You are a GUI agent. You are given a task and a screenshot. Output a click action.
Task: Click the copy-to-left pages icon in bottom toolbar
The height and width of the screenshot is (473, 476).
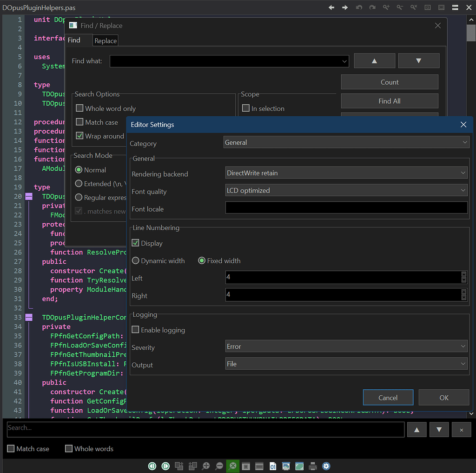(x=179, y=466)
